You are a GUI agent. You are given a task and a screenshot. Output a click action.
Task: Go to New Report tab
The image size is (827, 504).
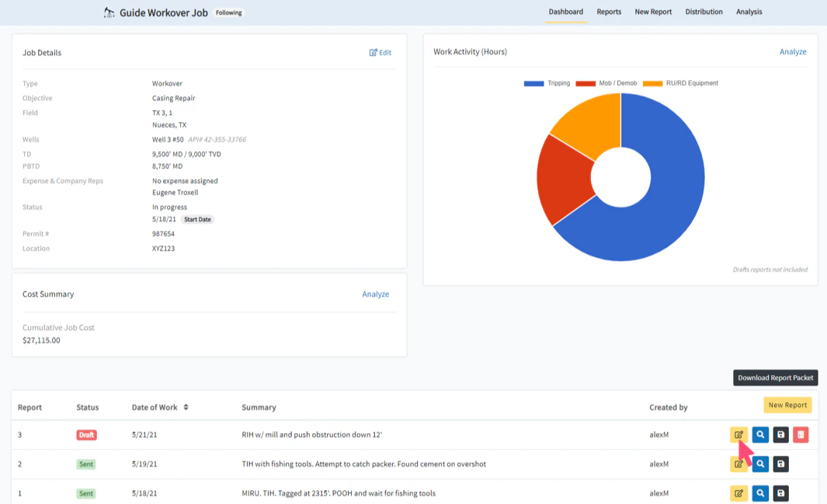pyautogui.click(x=653, y=12)
